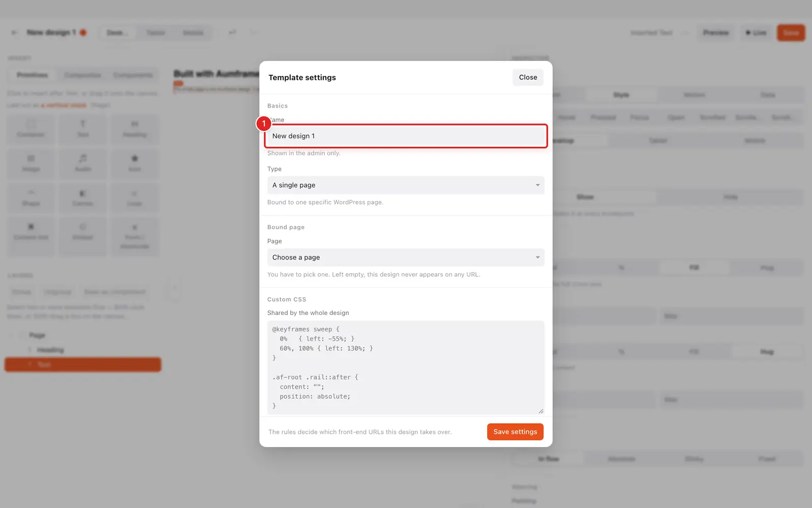
Task: Open the Components tab in the insert panel
Action: [133, 75]
